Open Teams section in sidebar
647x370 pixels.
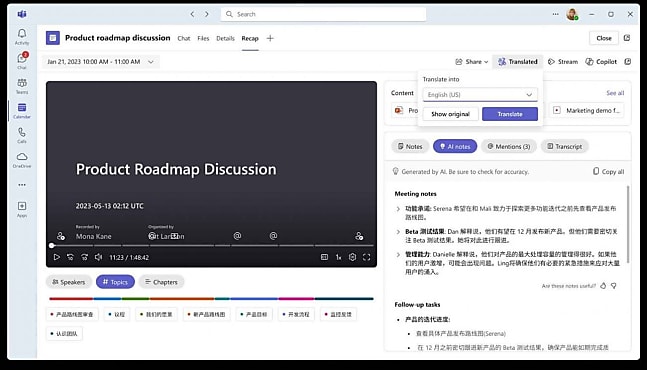pyautogui.click(x=22, y=86)
